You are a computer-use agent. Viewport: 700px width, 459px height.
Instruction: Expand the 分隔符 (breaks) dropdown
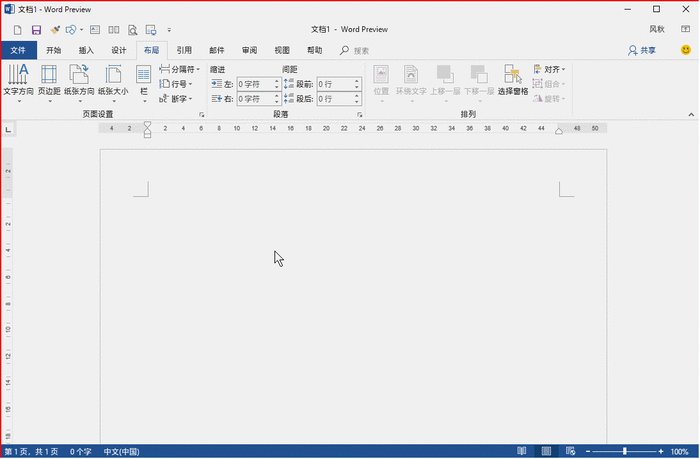point(180,70)
